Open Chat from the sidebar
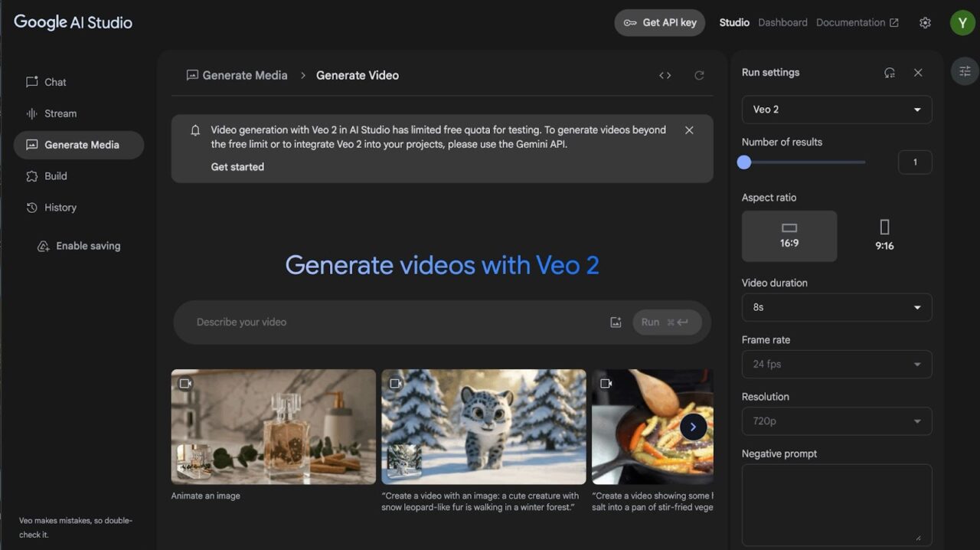 (x=79, y=82)
